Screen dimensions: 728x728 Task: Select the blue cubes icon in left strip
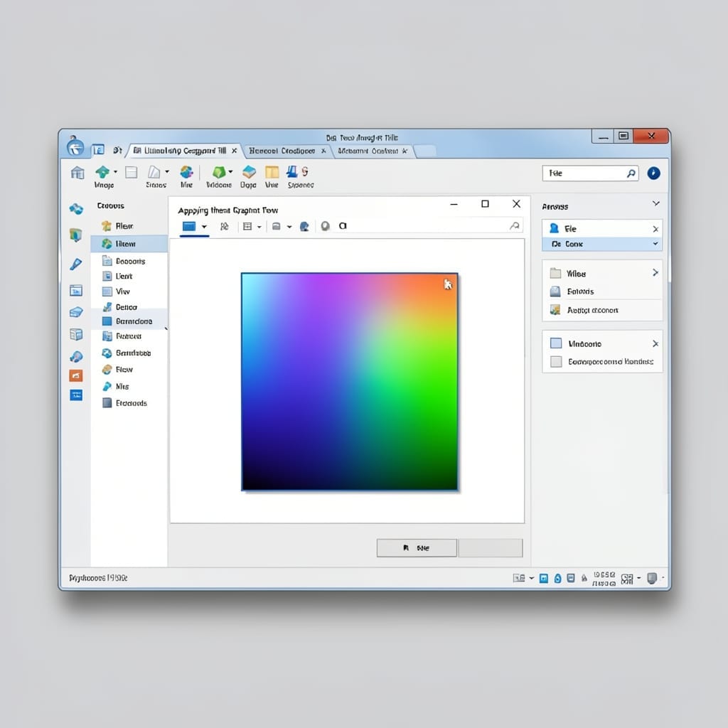pyautogui.click(x=76, y=209)
